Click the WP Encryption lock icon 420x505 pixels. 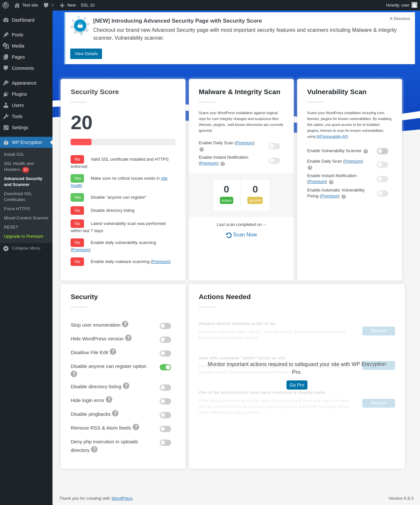tap(6, 142)
